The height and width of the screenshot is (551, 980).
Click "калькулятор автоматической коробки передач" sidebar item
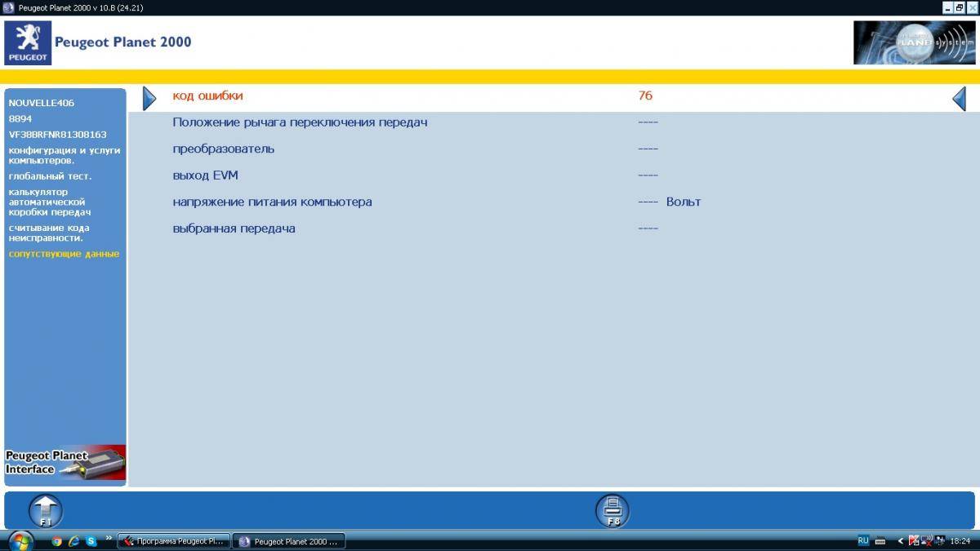pos(49,202)
